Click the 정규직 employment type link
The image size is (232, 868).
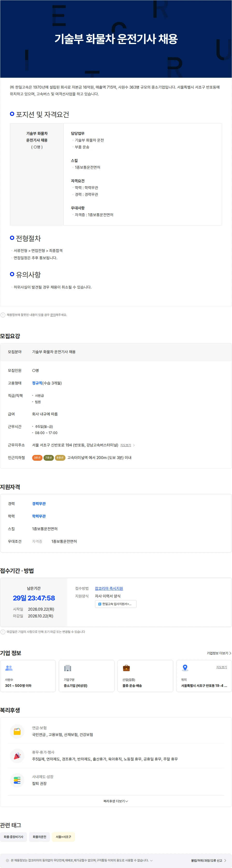[x=37, y=383]
